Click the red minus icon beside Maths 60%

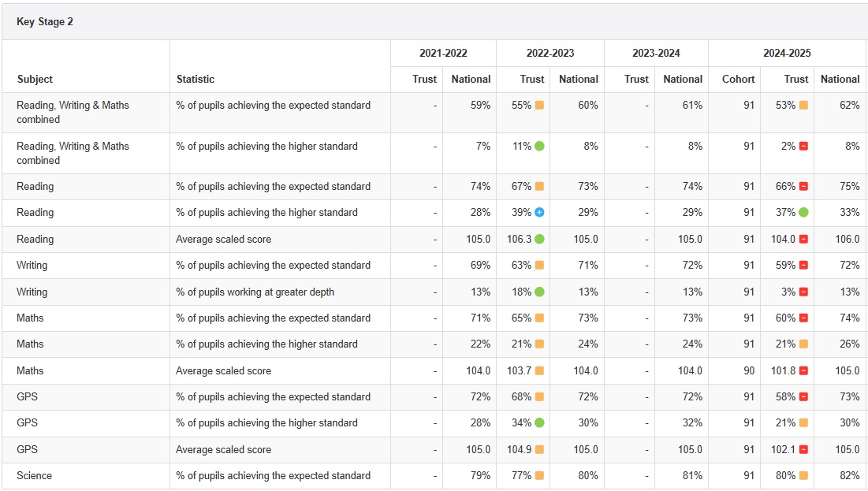803,318
